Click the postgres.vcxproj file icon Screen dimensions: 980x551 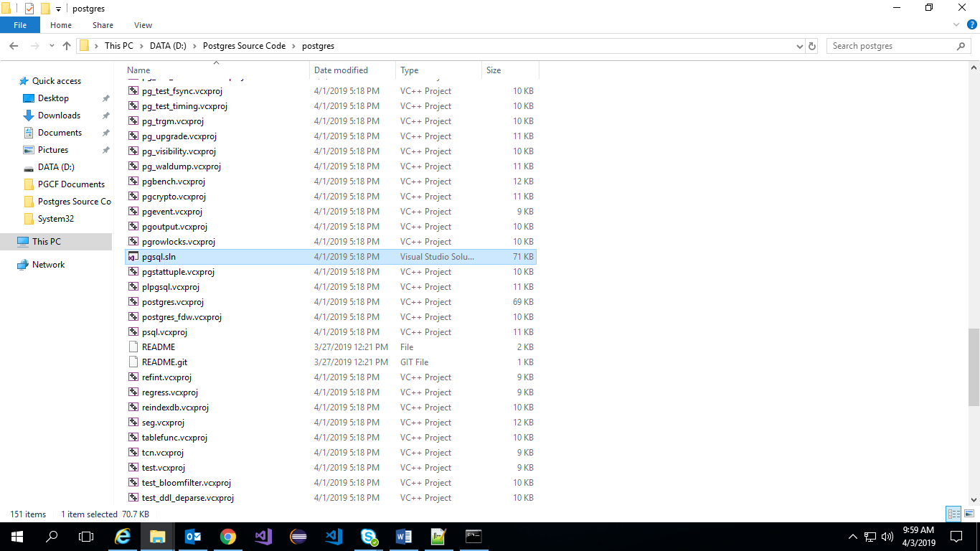pyautogui.click(x=133, y=302)
